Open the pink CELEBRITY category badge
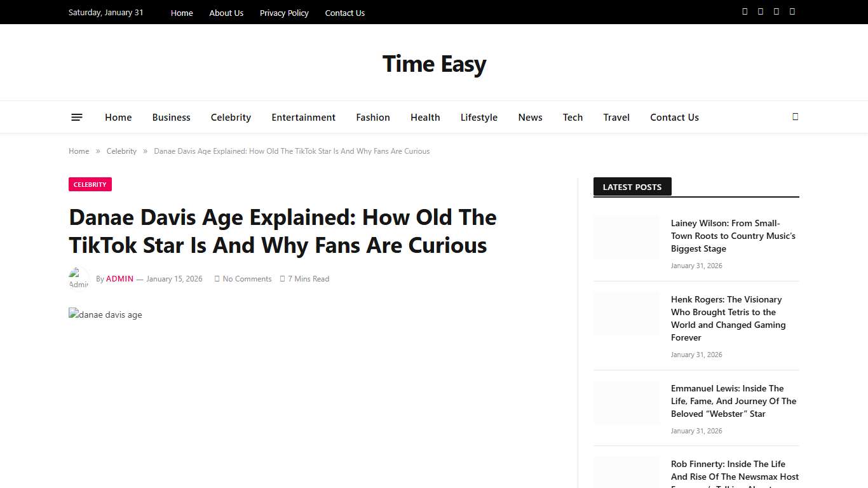 [x=90, y=184]
